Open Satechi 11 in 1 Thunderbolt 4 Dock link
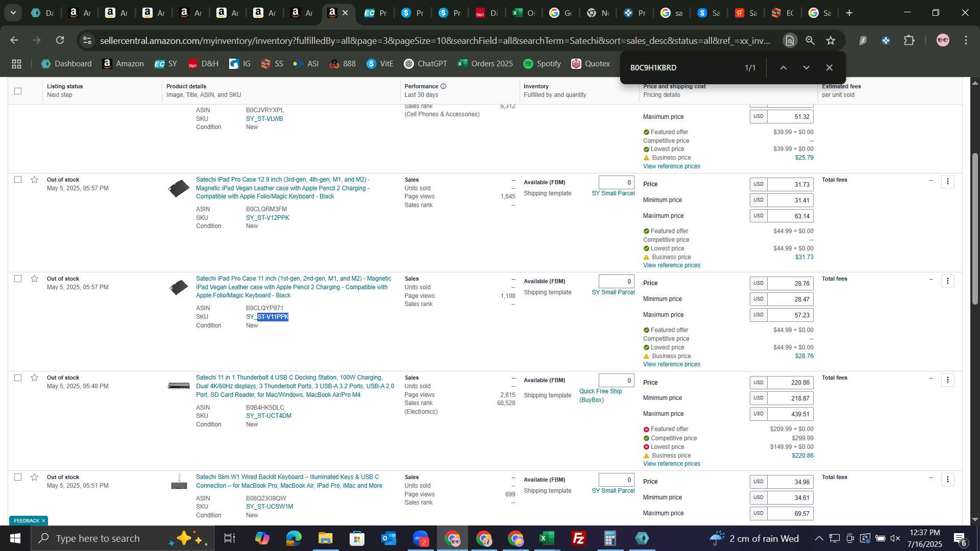This screenshot has height=551, width=980. pos(295,386)
